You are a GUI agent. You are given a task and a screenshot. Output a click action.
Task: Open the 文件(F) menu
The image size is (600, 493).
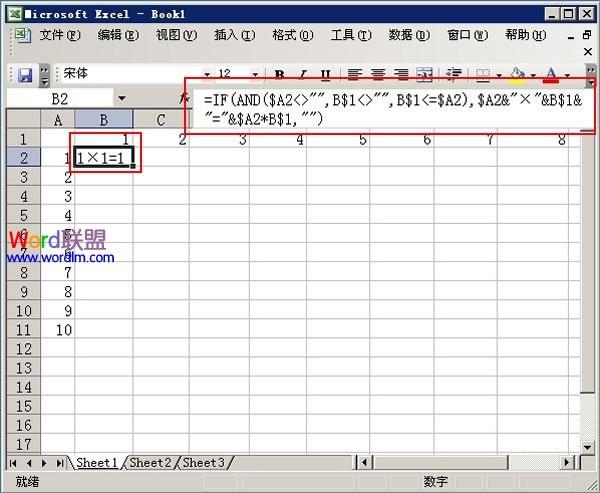tap(60, 35)
